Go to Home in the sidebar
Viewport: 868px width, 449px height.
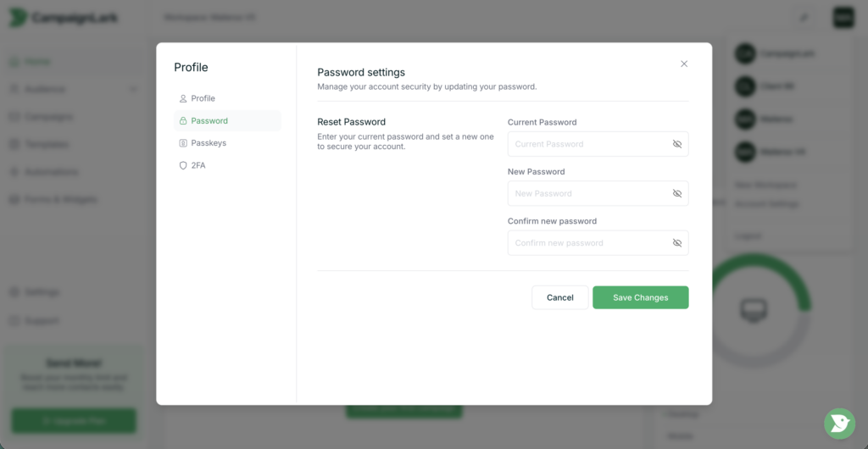point(37,62)
